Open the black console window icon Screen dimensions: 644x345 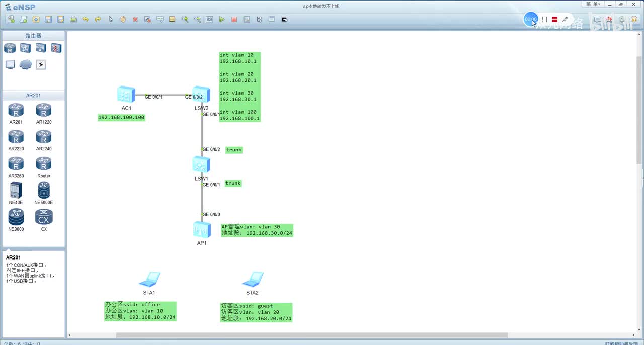[x=284, y=19]
